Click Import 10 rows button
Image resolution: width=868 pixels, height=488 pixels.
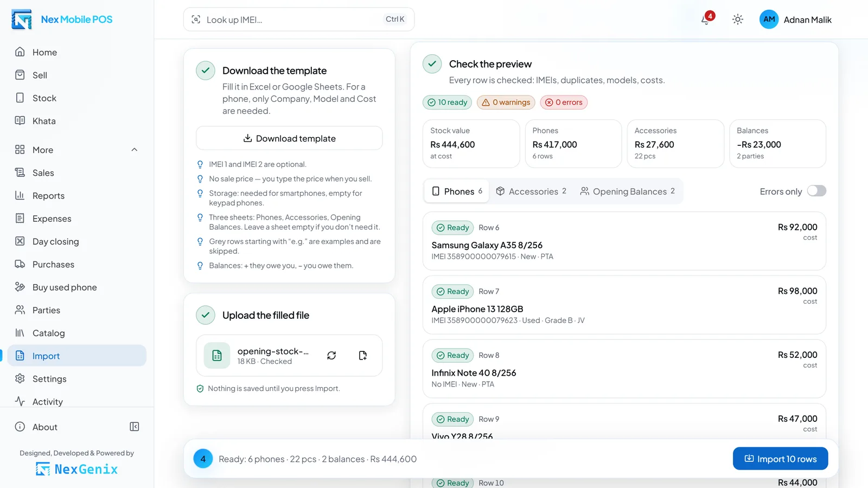tap(780, 459)
